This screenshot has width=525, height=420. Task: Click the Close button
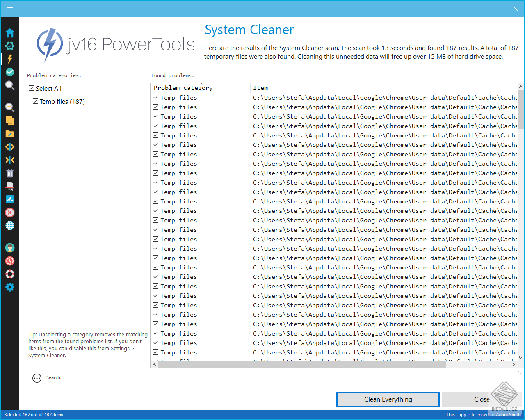pos(482,399)
